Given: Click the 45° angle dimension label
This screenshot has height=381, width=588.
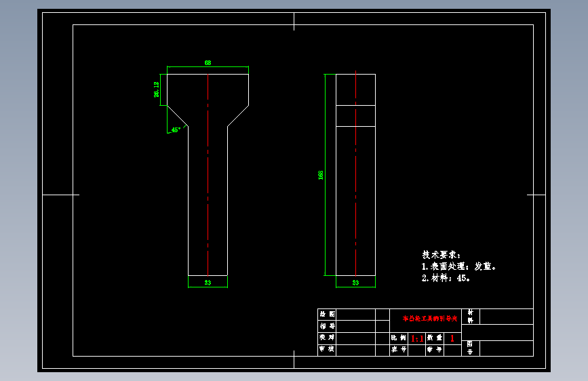Looking at the screenshot, I should [176, 129].
